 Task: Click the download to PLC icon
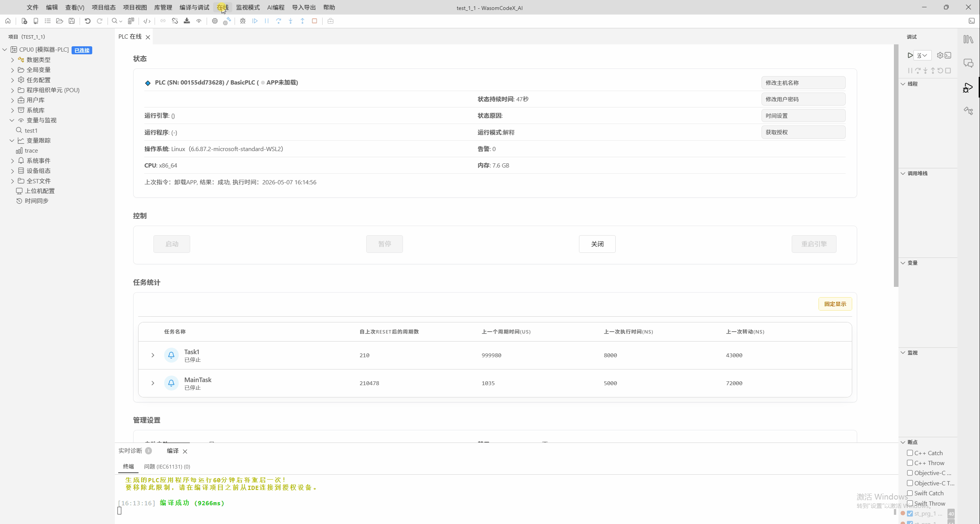187,21
